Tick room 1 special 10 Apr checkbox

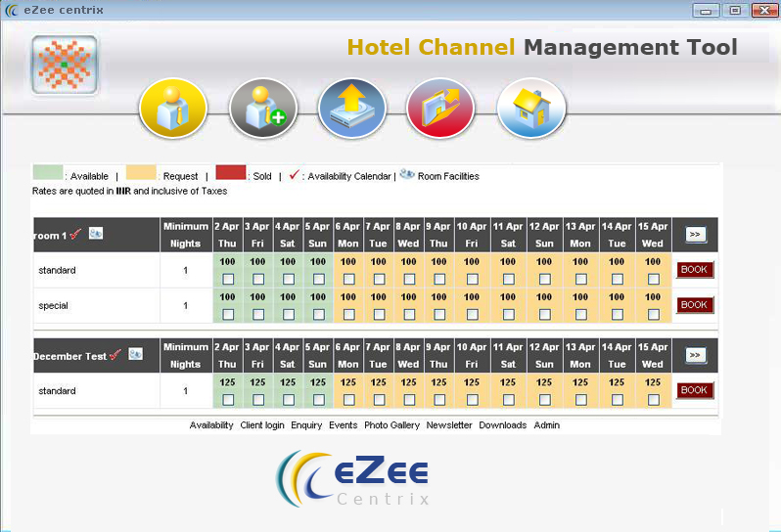click(472, 315)
